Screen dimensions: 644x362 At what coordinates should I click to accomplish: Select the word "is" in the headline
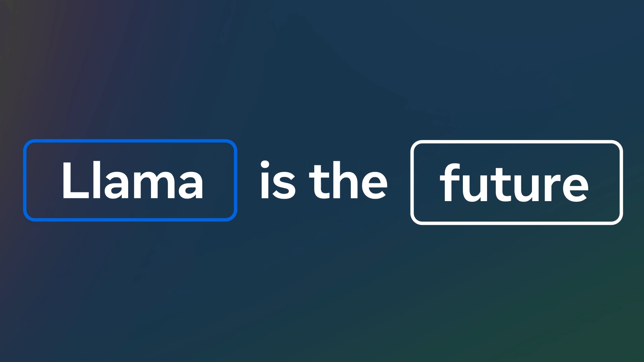(278, 181)
